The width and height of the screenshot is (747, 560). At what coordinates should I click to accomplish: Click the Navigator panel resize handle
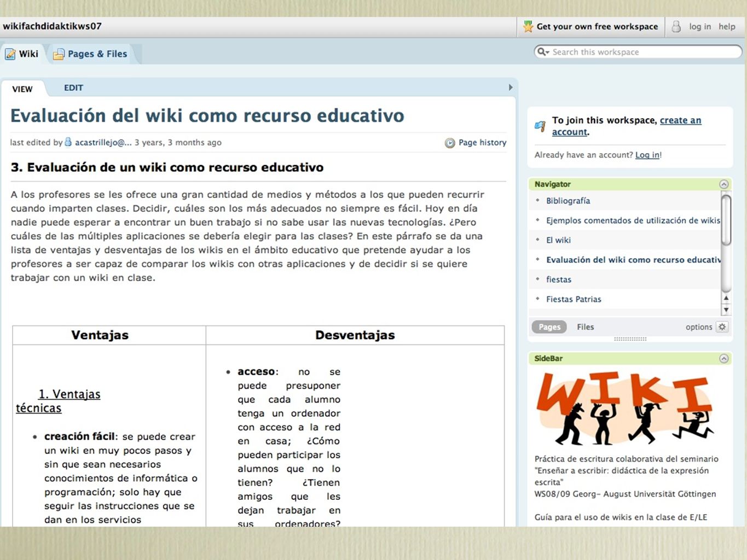[630, 339]
